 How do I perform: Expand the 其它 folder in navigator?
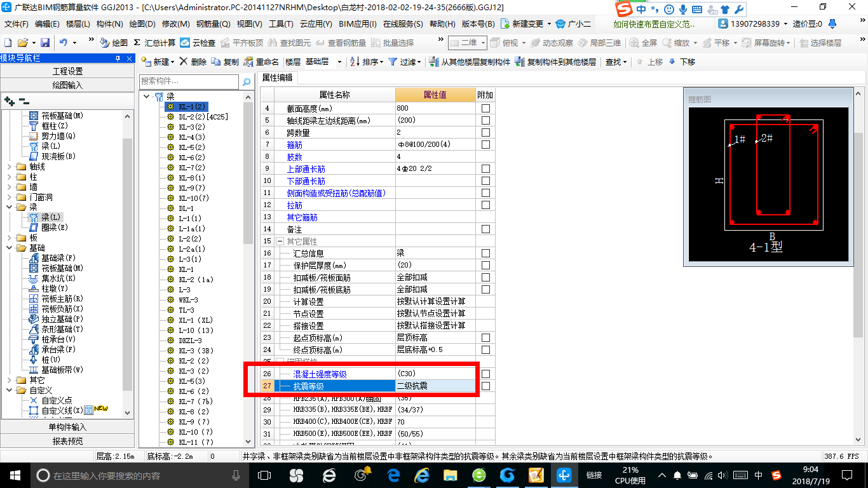8,380
